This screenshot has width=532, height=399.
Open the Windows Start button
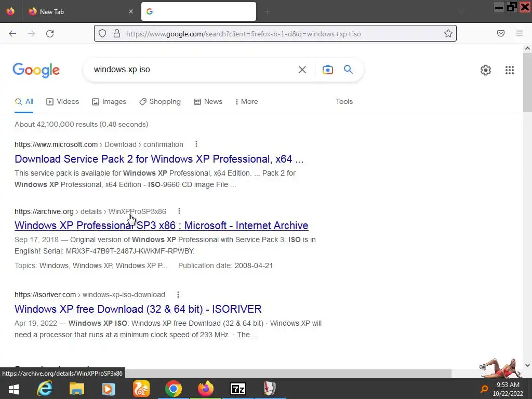tap(14, 389)
